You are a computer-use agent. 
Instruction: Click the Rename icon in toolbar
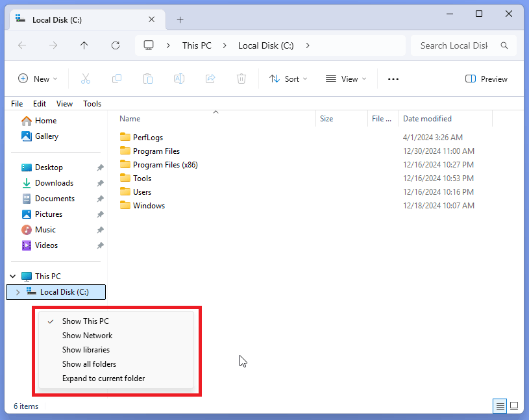(179, 79)
